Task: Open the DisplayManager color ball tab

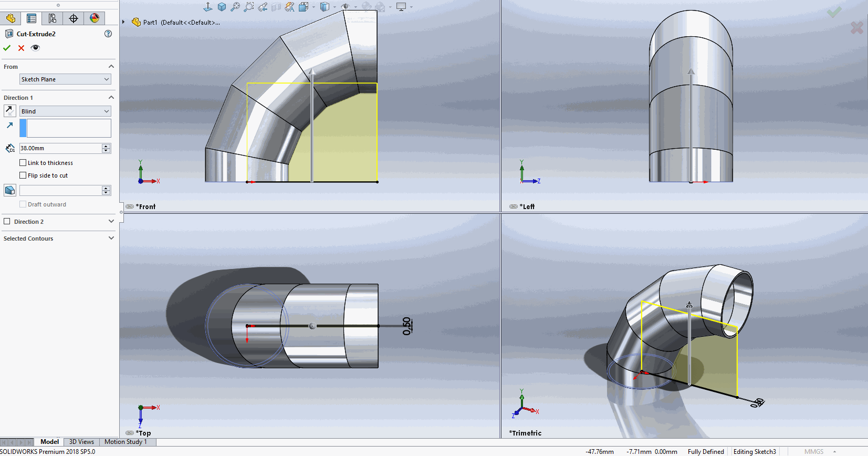Action: pos(95,18)
